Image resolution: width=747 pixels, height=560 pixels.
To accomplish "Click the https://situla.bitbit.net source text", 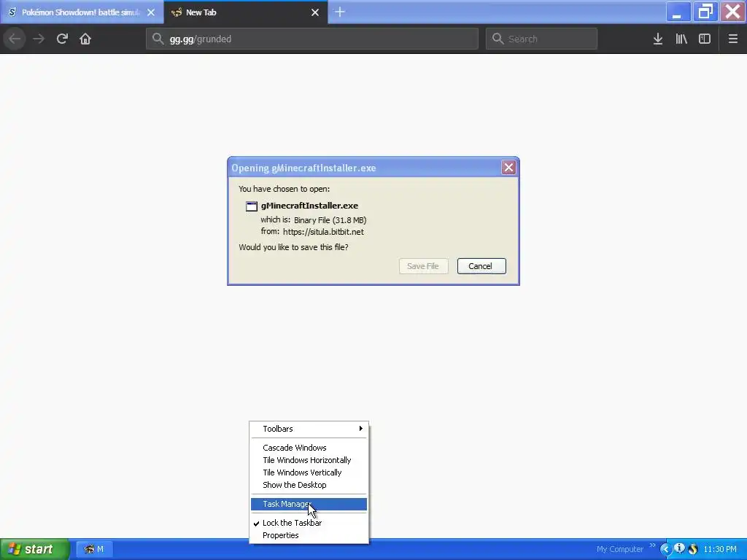I will point(323,232).
